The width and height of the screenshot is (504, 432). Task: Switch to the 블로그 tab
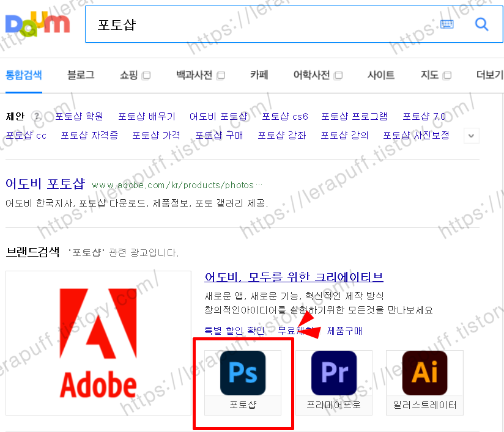tap(81, 75)
